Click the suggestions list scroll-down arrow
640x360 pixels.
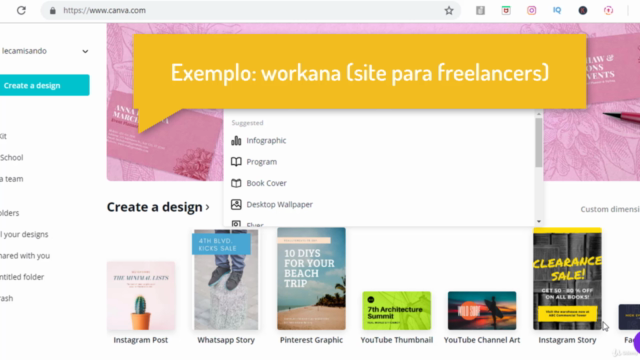[x=539, y=221]
